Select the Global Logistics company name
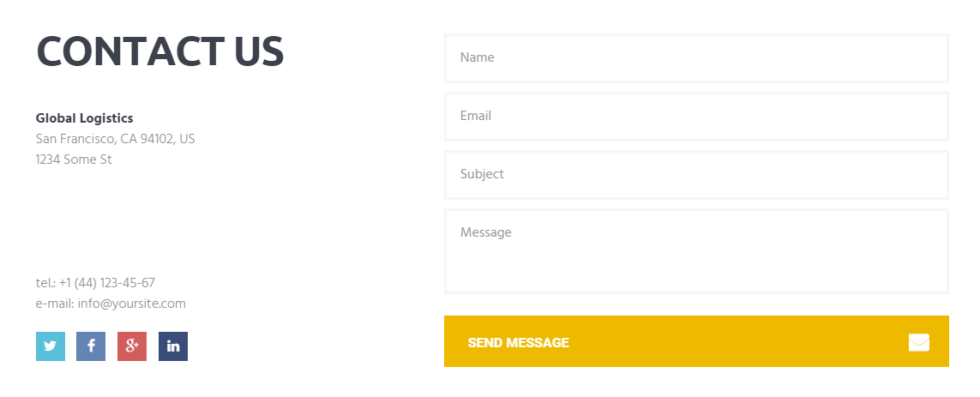The image size is (980, 397). 84,118
